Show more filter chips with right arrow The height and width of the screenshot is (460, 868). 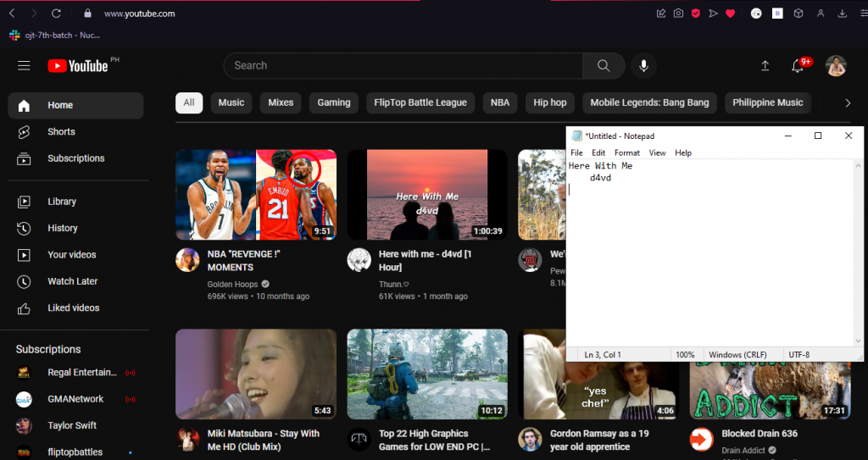[x=848, y=103]
